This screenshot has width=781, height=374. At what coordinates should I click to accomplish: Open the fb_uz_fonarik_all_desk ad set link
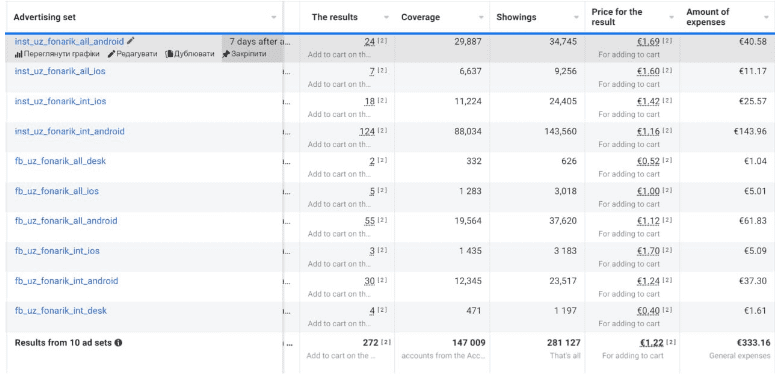[x=60, y=161]
